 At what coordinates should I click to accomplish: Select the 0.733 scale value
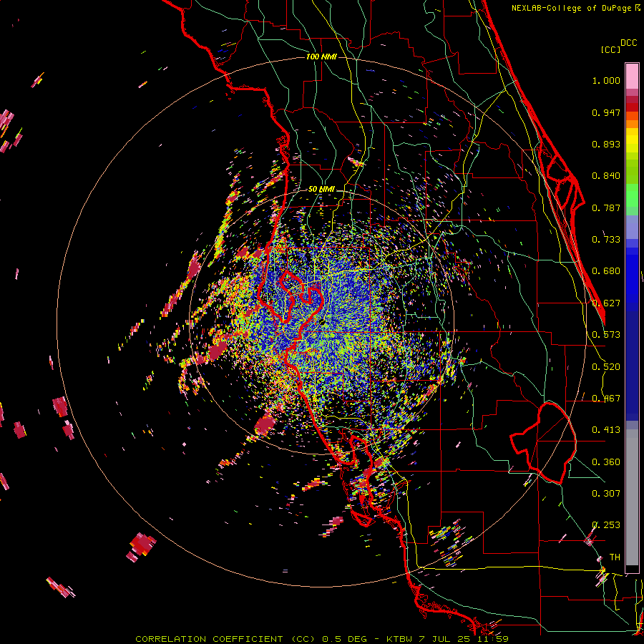[606, 240]
